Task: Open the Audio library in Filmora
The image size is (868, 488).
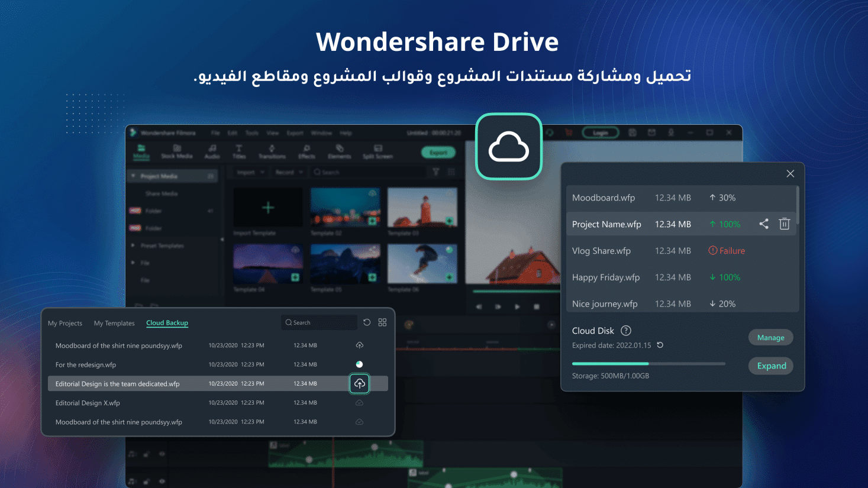Action: click(212, 151)
